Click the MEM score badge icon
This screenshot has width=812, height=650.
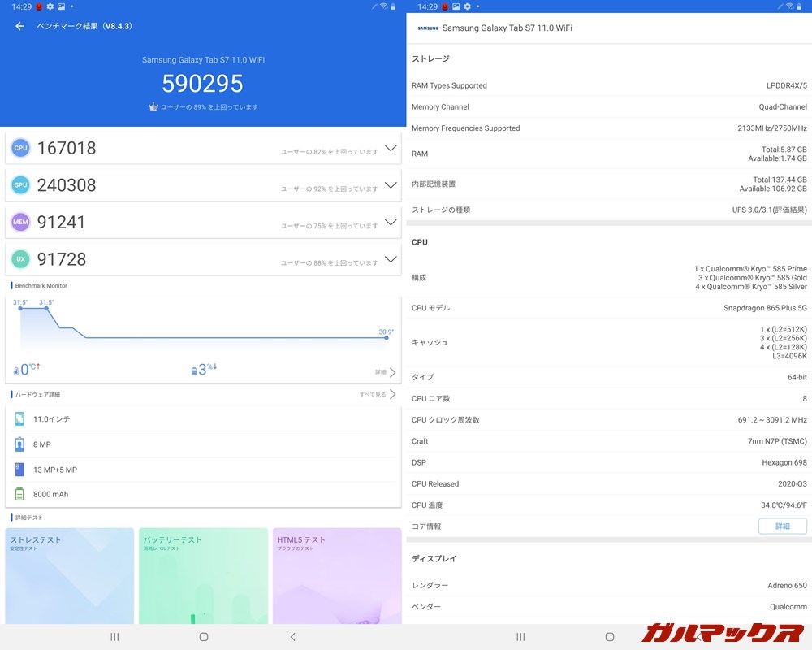tap(19, 221)
